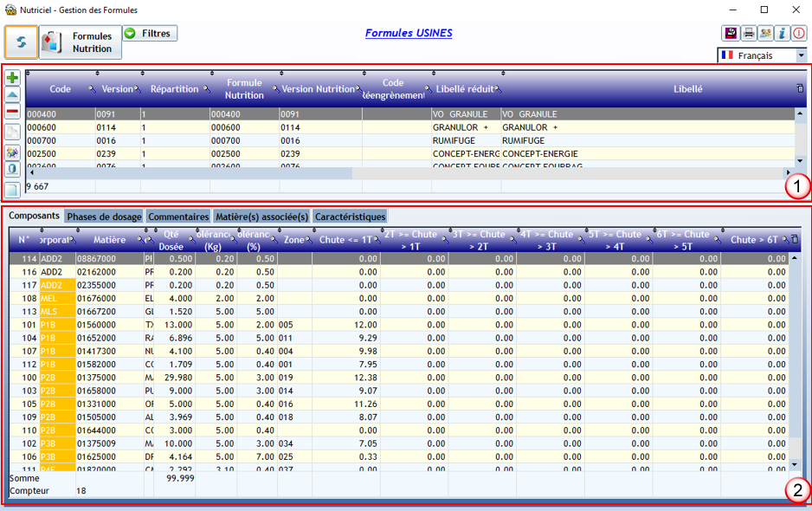Screen dimensions: 812x511
Task: Click the red power quit icon
Action: (x=798, y=34)
